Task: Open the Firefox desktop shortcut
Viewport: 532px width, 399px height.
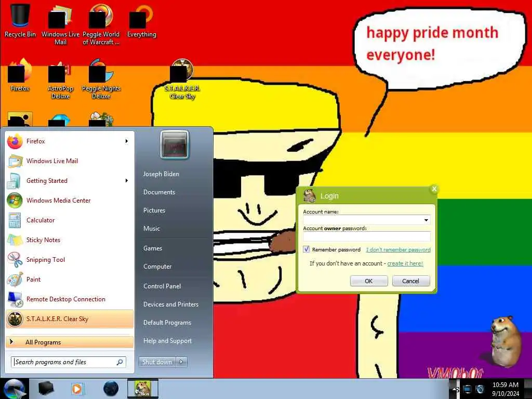Action: pos(20,75)
